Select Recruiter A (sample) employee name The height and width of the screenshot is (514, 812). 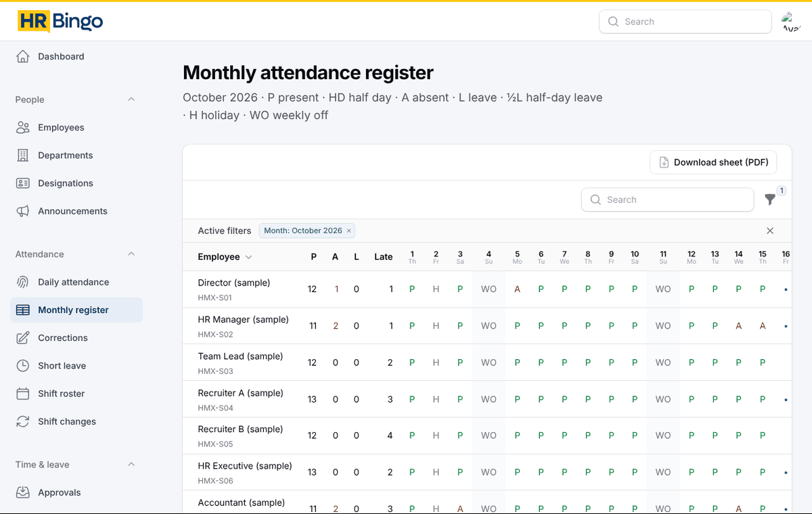click(x=240, y=393)
